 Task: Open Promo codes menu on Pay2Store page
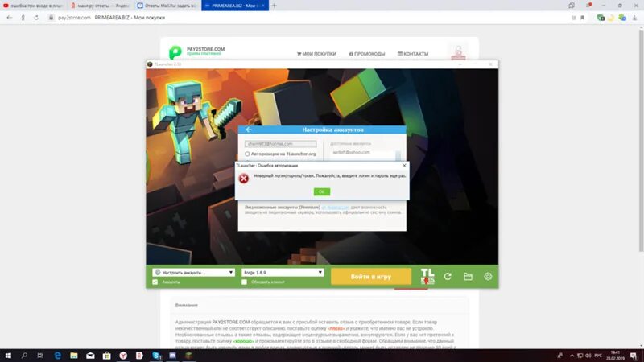click(367, 54)
